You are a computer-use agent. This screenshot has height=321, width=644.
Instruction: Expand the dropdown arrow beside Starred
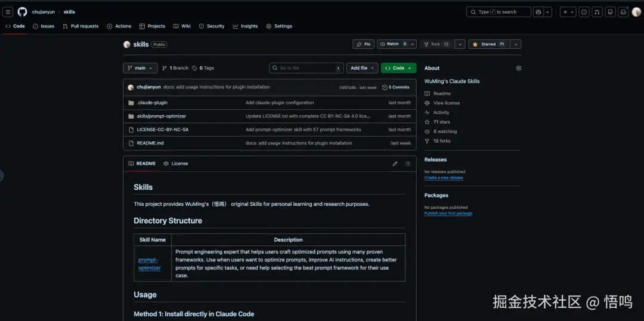point(516,44)
